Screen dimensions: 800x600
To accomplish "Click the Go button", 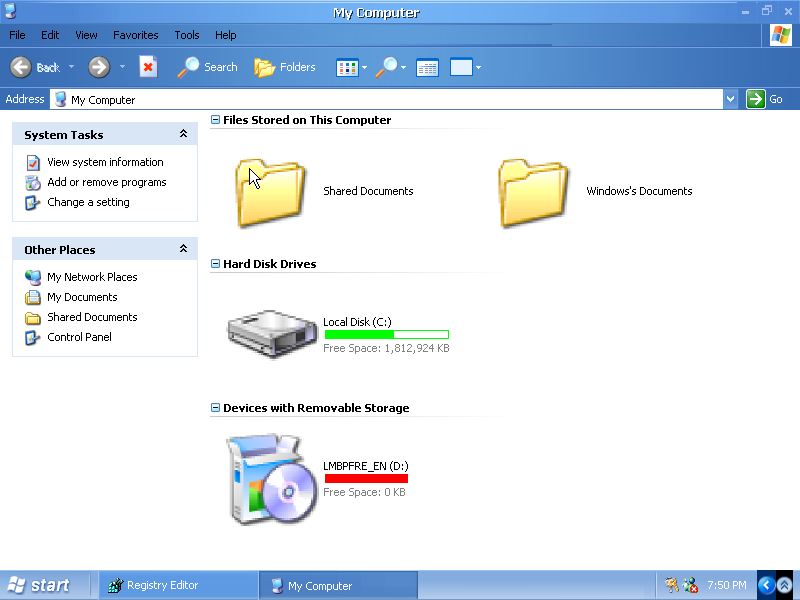I will point(764,99).
